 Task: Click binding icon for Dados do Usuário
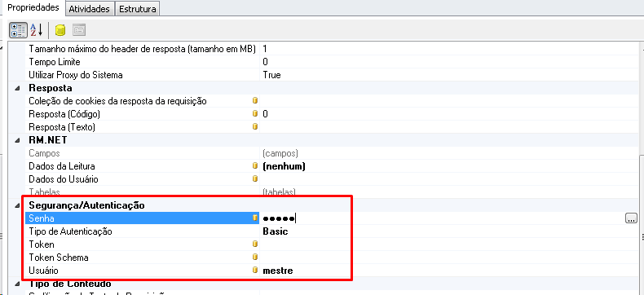click(x=254, y=179)
